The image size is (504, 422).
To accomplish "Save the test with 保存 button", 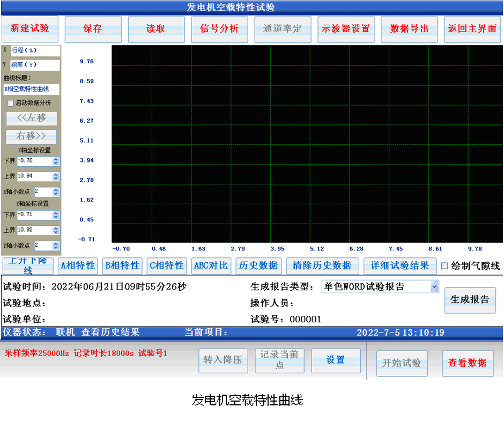I will [93, 29].
